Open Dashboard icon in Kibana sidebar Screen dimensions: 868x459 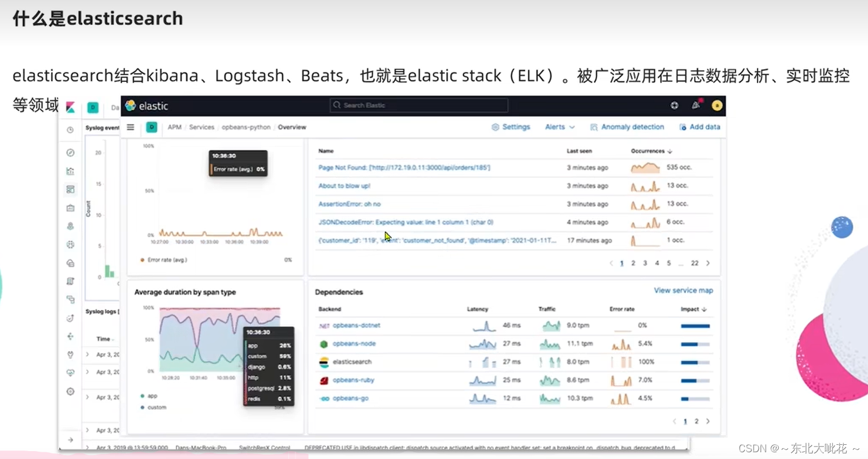(x=70, y=189)
